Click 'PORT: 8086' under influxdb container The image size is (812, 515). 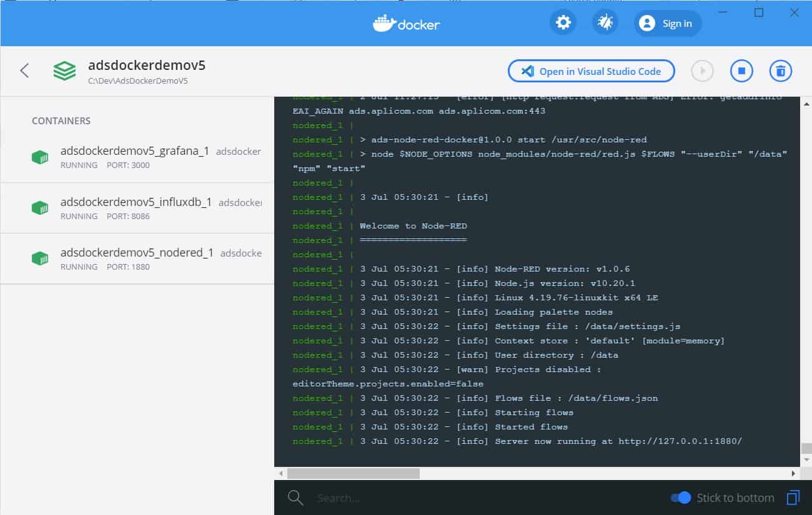click(128, 216)
